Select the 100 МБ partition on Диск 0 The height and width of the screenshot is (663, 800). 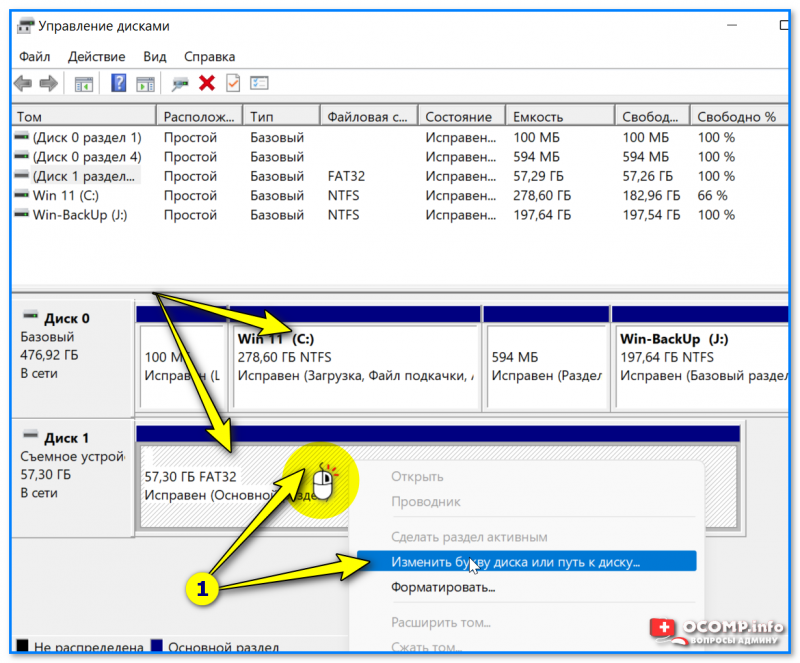[182, 359]
